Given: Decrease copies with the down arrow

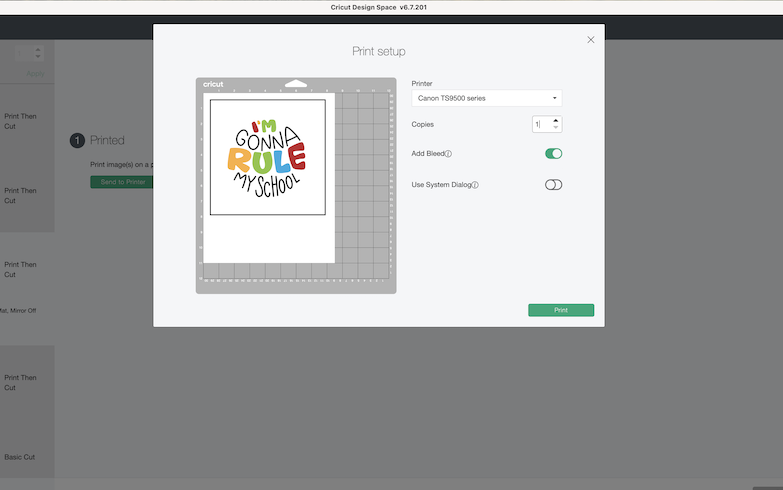Looking at the screenshot, I should point(556,127).
